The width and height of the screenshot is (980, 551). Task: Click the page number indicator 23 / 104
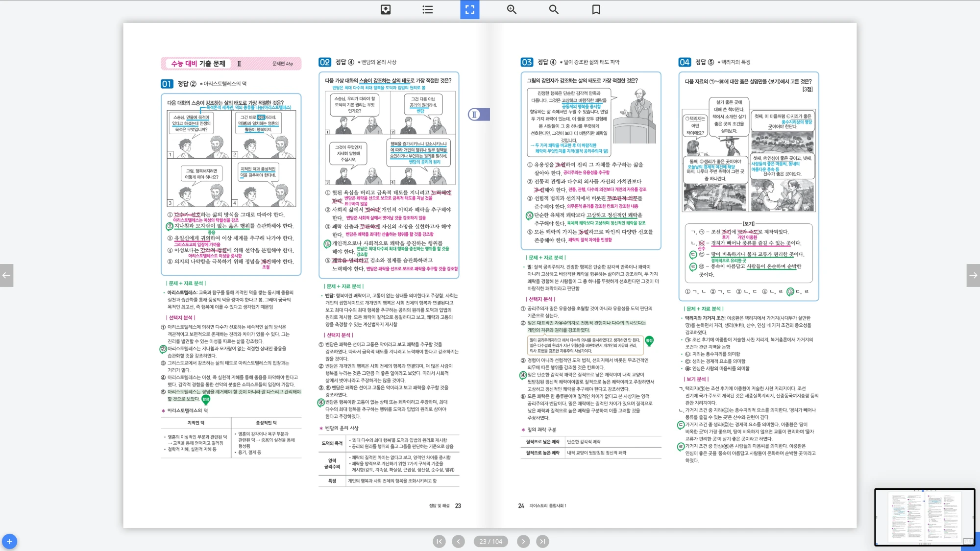[x=490, y=541]
